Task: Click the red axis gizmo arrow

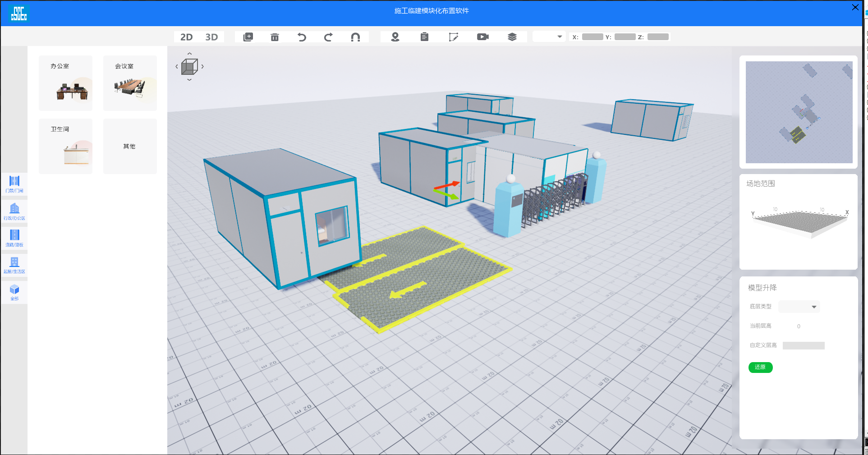Action: (x=447, y=185)
